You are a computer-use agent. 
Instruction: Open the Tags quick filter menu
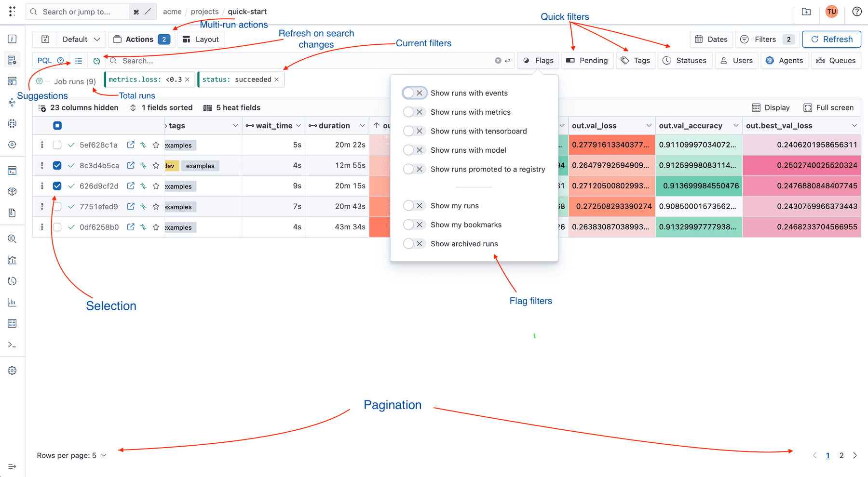point(636,60)
